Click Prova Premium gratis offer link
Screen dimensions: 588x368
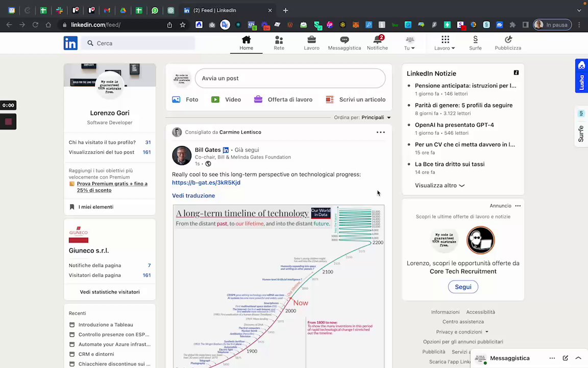112,187
